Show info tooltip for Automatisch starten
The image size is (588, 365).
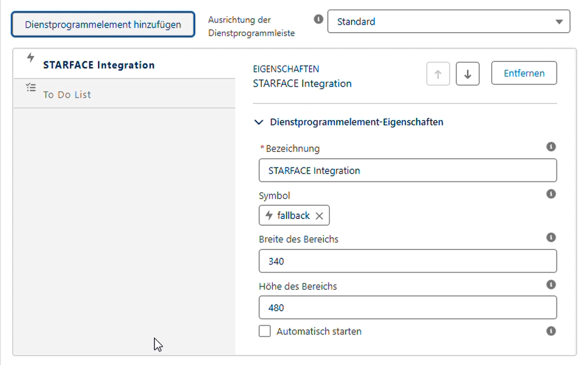[x=551, y=331]
